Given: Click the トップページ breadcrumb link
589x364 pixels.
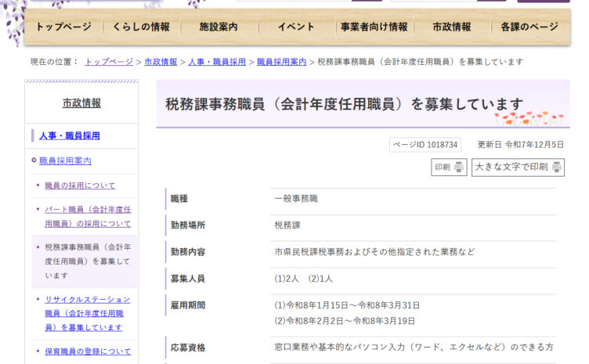Looking at the screenshot, I should pyautogui.click(x=109, y=62).
